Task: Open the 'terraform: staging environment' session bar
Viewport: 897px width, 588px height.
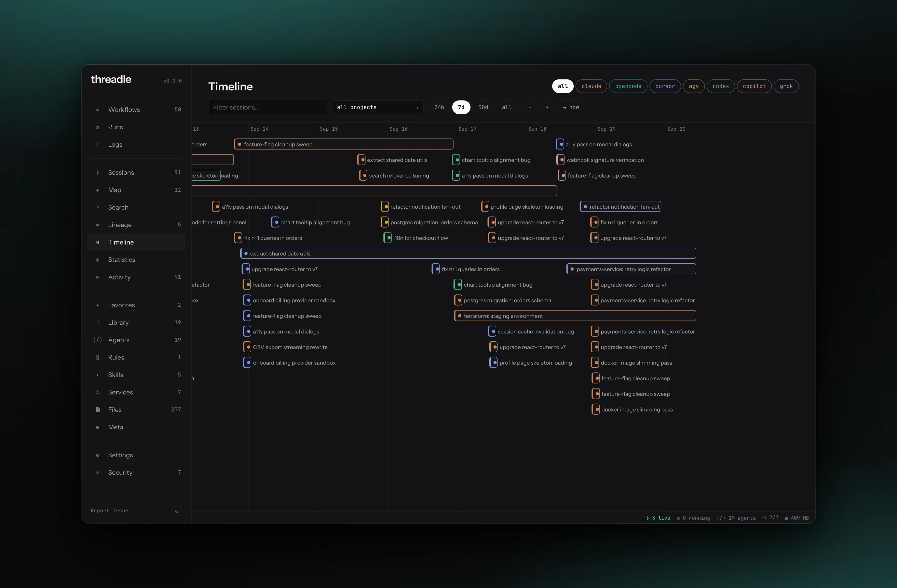Action: coord(575,316)
